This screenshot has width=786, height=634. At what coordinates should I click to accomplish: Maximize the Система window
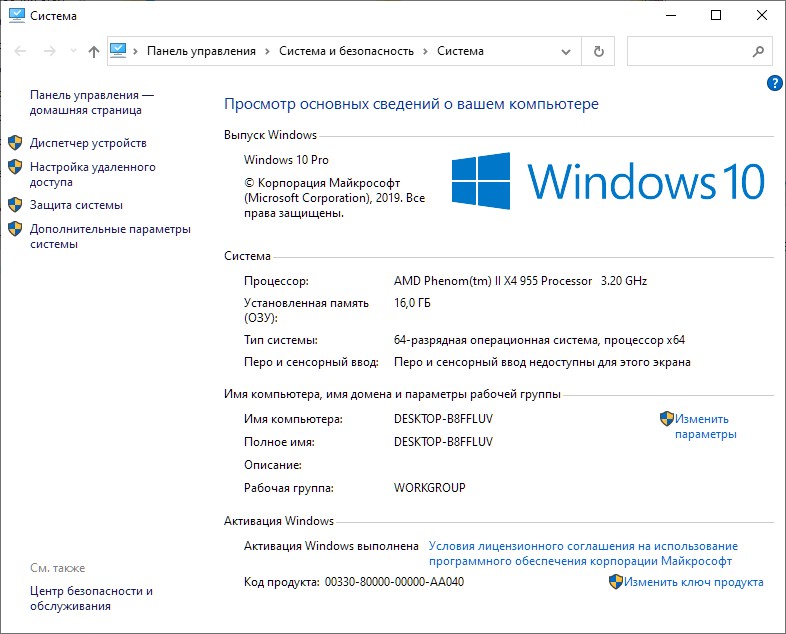716,16
